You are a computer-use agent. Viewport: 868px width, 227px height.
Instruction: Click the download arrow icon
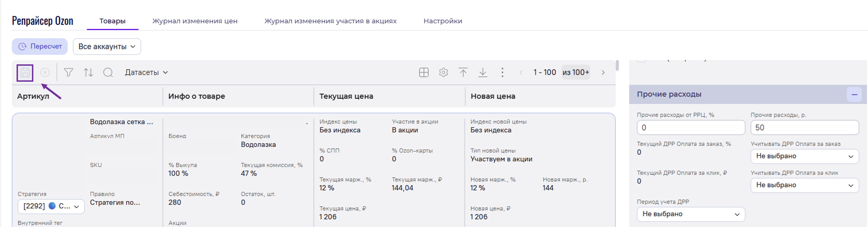tap(483, 72)
